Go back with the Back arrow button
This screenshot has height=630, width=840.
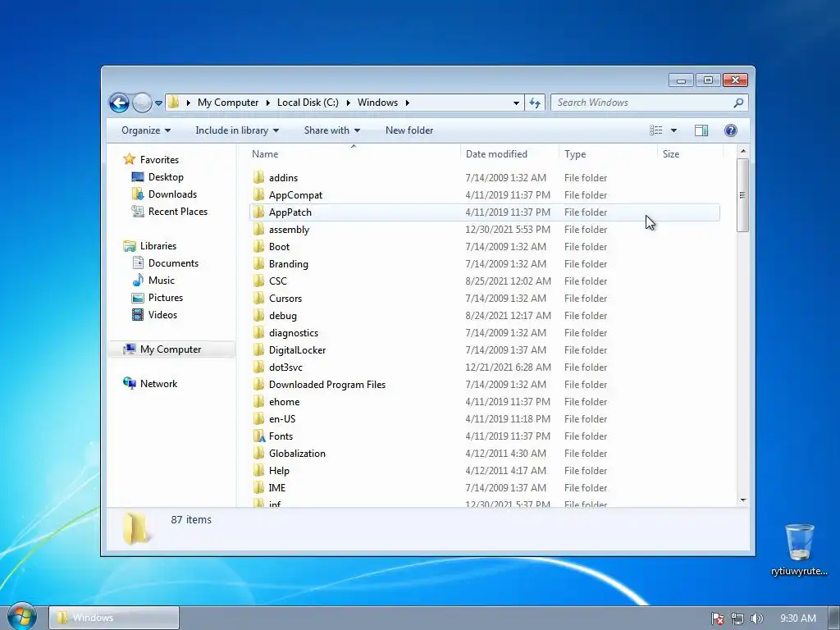pos(120,103)
